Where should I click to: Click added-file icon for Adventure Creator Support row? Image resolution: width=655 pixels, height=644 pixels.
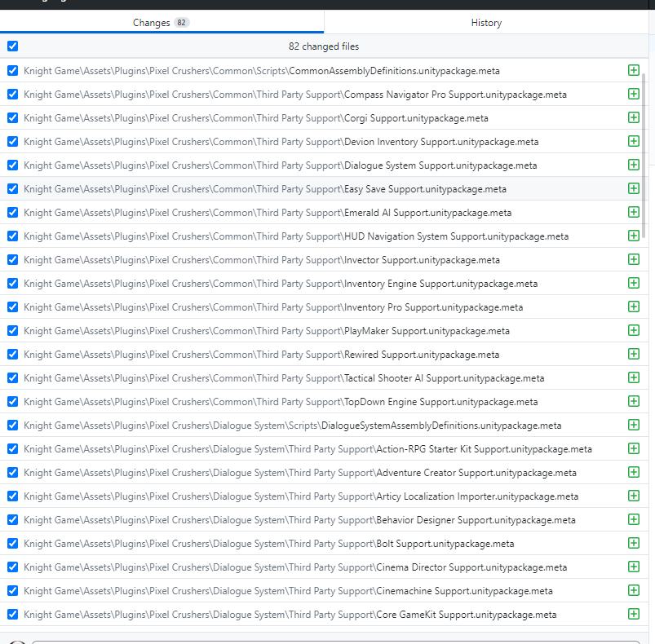[x=634, y=472]
